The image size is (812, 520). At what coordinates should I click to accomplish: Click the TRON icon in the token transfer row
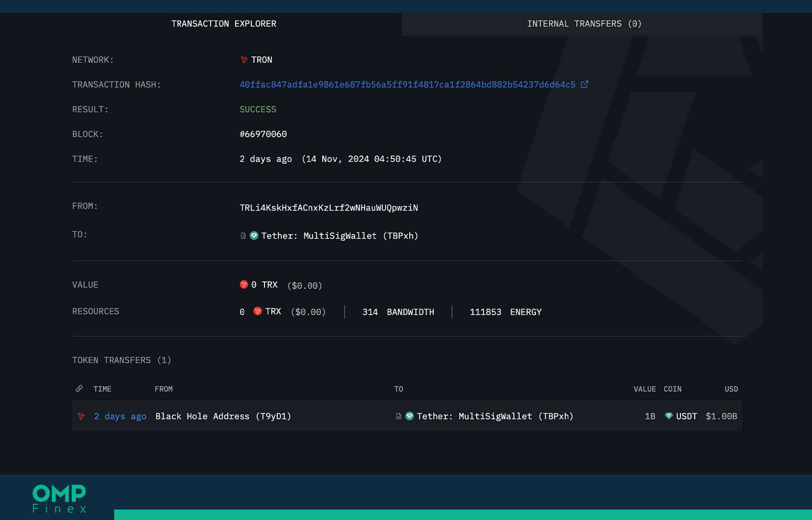[x=81, y=416]
